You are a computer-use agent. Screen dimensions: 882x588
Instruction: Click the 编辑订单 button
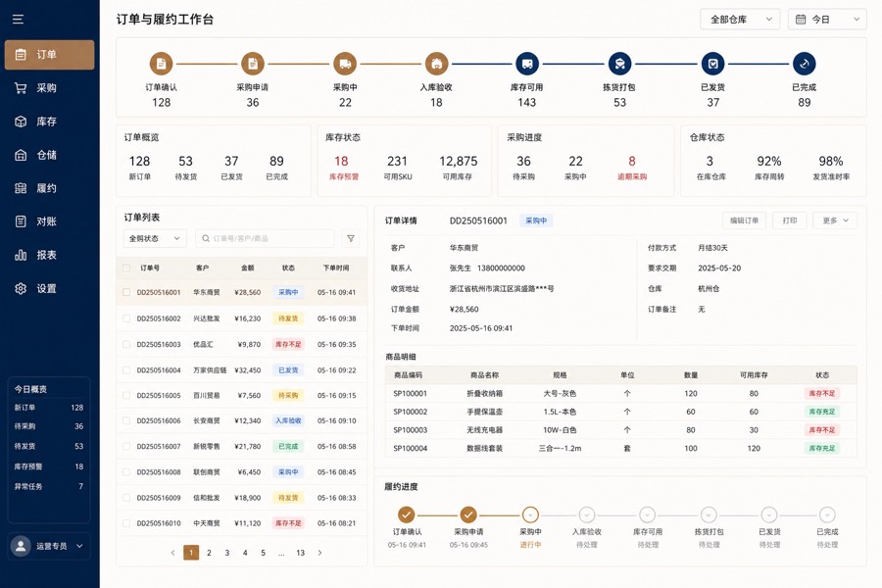pyautogui.click(x=744, y=220)
